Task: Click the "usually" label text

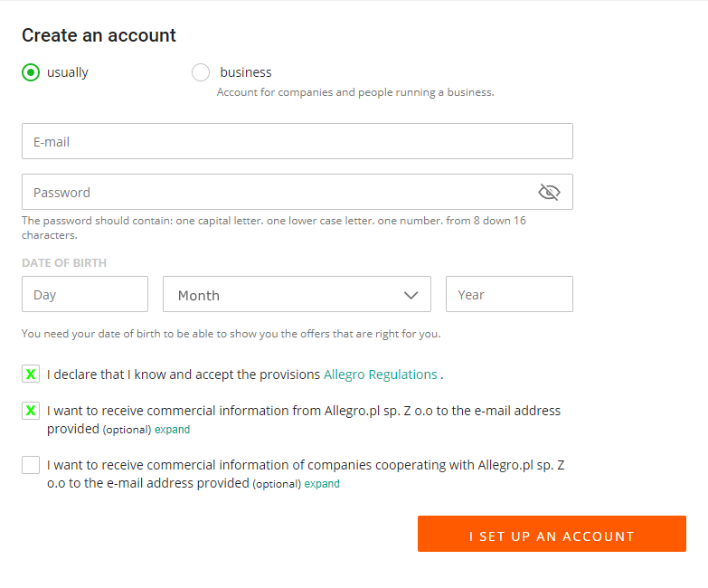Action: 68,72
